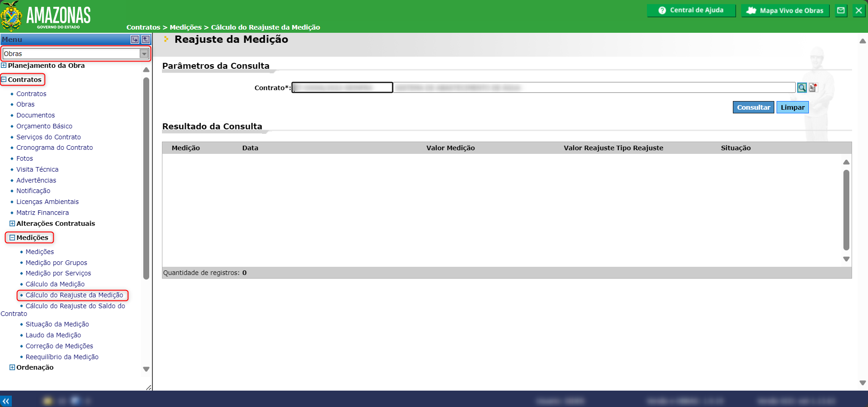Open Matriz Financeira menu item
868x407 pixels.
[43, 213]
